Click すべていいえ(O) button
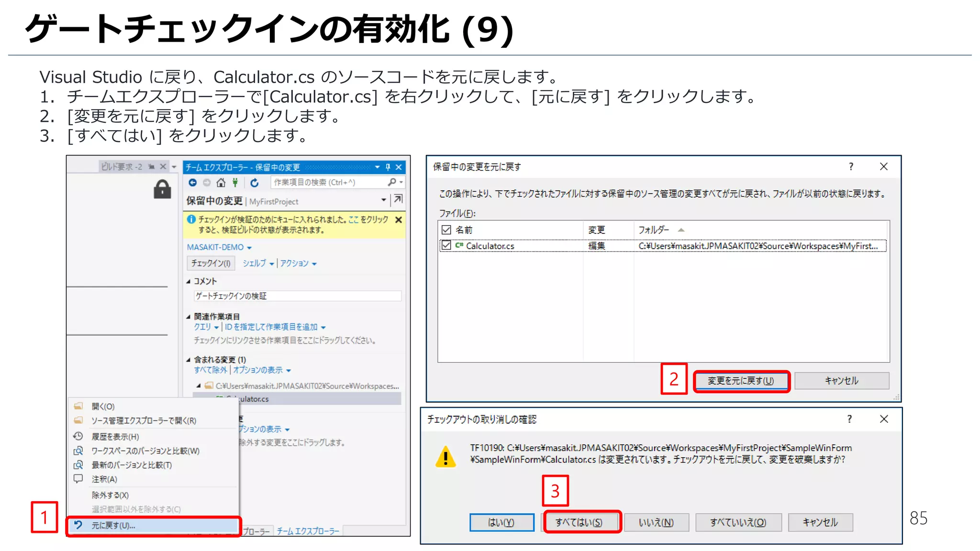The height and width of the screenshot is (551, 980). click(738, 522)
